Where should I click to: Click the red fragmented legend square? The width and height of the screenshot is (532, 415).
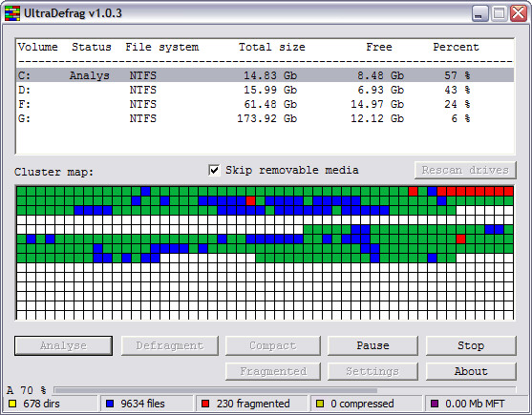pos(205,404)
